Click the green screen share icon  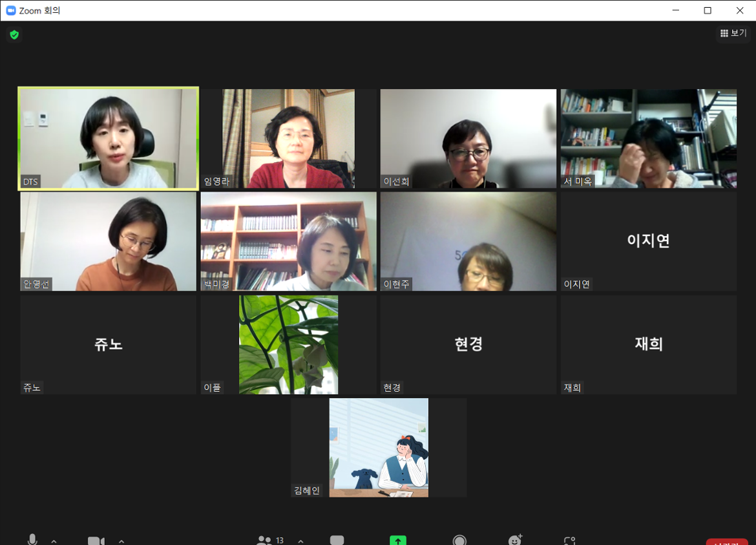398,540
